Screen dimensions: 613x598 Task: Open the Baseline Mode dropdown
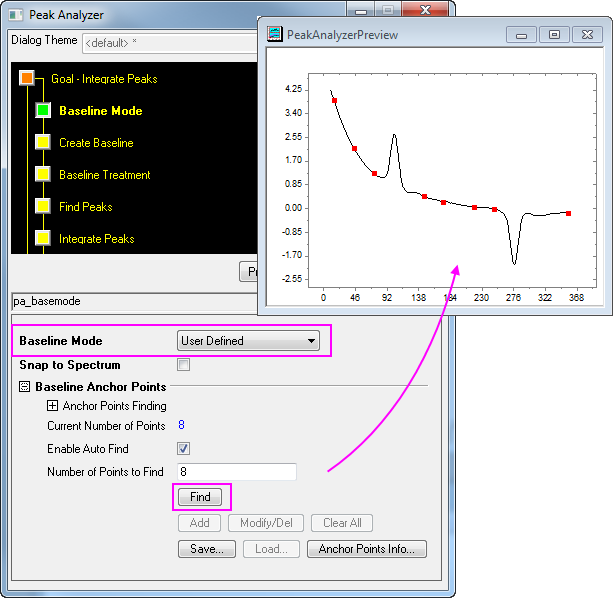(248, 341)
